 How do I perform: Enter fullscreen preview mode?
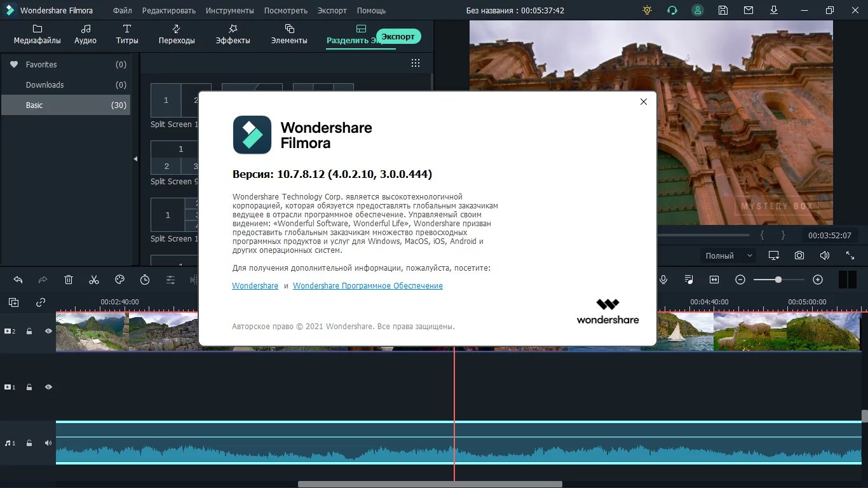850,255
